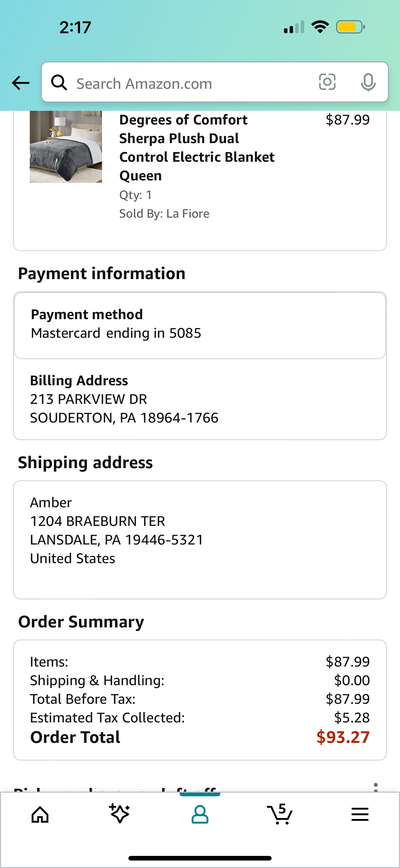Image resolution: width=400 pixels, height=868 pixels.
Task: Tap the Estimated Tax Collected row
Action: pos(200,718)
